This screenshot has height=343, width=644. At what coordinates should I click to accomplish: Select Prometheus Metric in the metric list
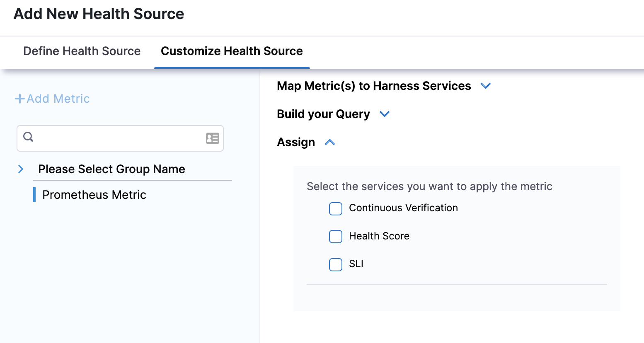click(x=94, y=195)
